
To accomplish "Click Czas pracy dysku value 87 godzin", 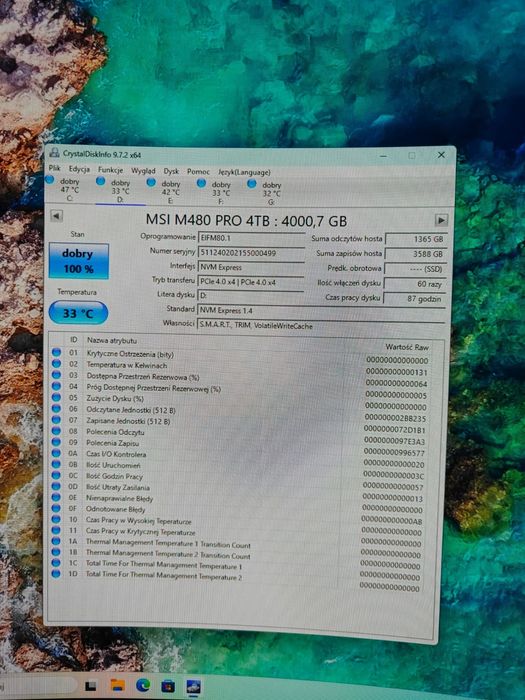I will point(415,299).
